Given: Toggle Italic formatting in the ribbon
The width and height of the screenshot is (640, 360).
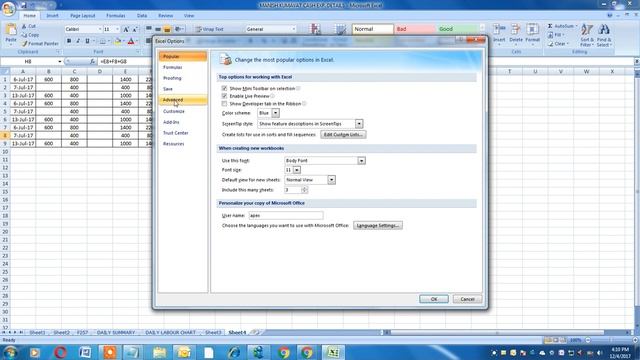Looking at the screenshot, I should 78,41.
